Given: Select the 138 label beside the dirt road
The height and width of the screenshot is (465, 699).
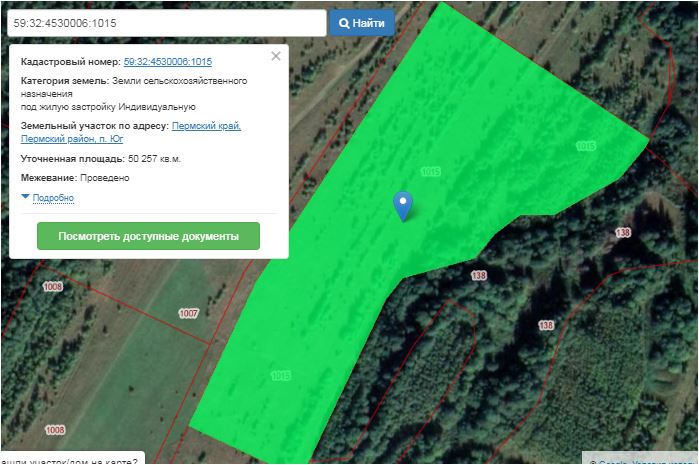Looking at the screenshot, I should pyautogui.click(x=624, y=232).
